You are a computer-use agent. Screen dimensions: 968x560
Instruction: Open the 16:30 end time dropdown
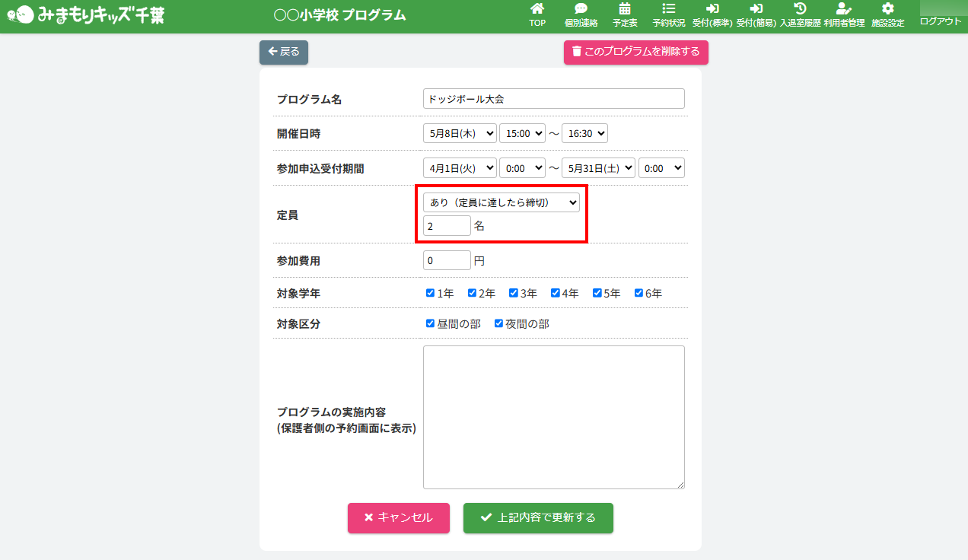(584, 133)
